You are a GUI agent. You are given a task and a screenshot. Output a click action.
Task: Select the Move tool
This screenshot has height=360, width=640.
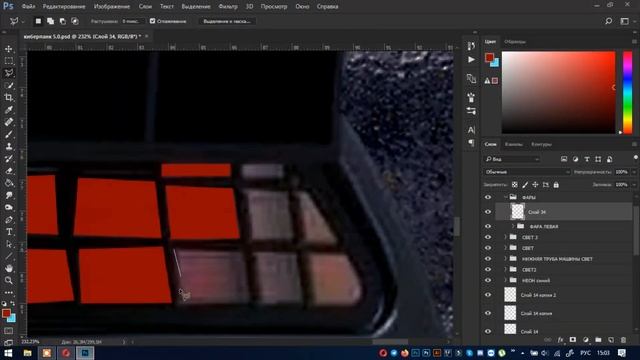point(9,49)
